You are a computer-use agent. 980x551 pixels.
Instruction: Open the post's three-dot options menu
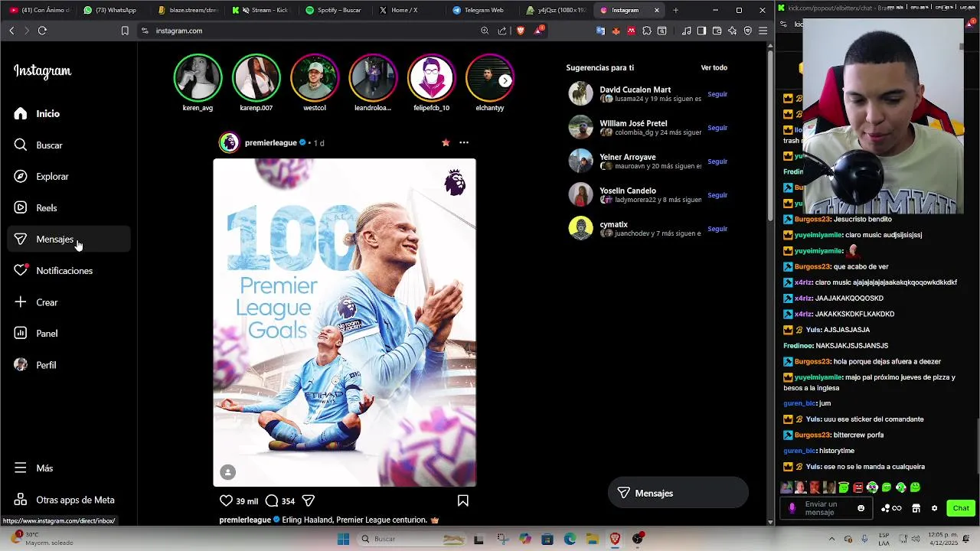(463, 142)
